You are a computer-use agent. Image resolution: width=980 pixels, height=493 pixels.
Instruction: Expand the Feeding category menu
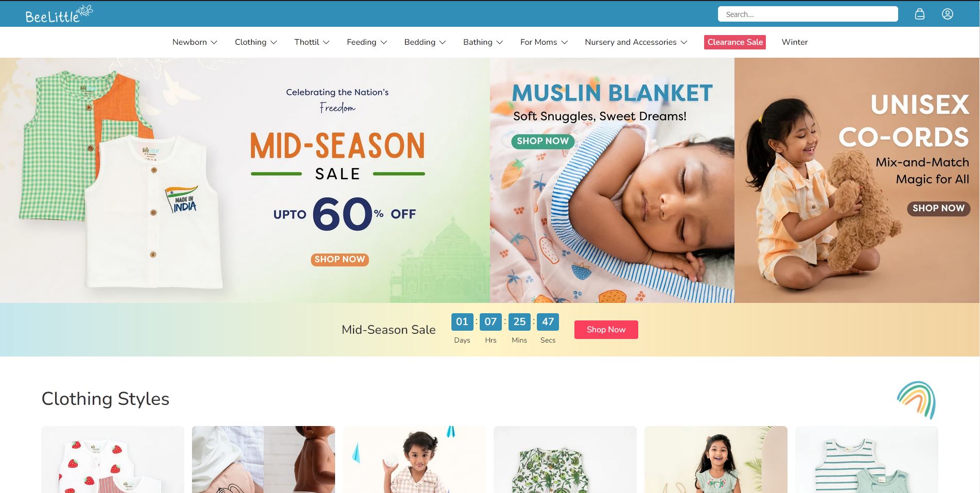[367, 42]
